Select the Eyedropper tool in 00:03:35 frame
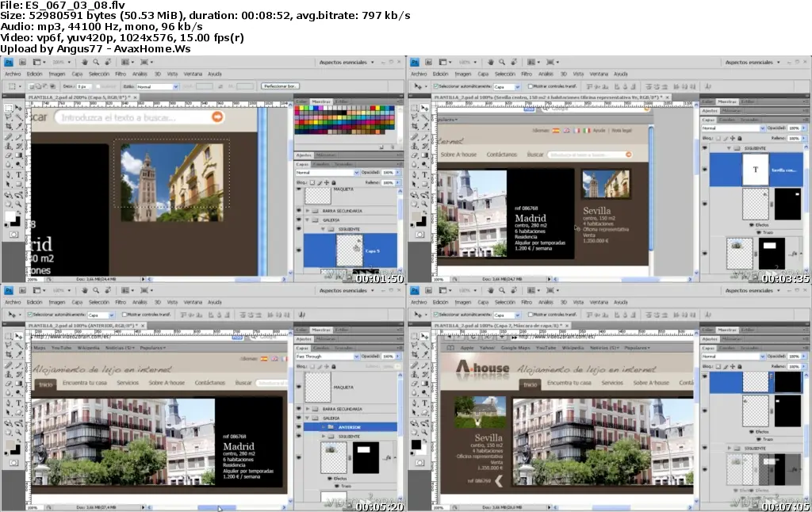 [425, 127]
